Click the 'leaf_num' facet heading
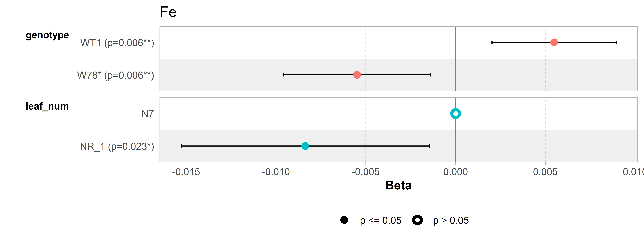 [47, 106]
